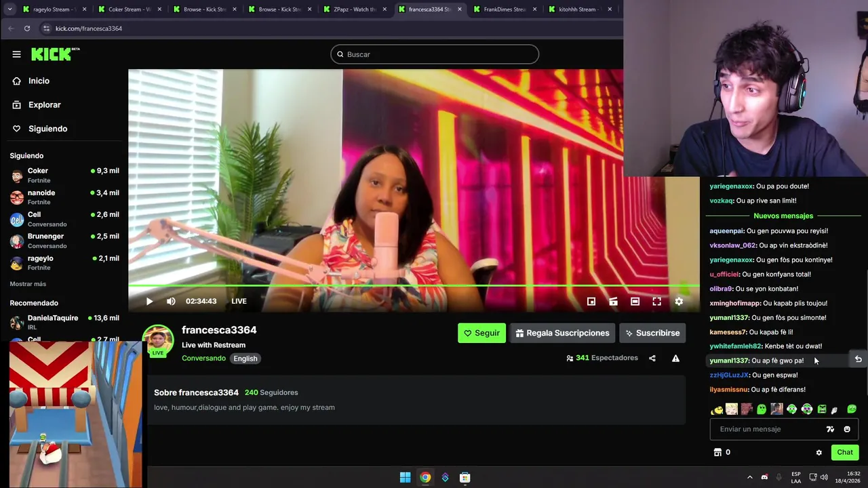Insert the last green speech blob emote

click(x=852, y=409)
